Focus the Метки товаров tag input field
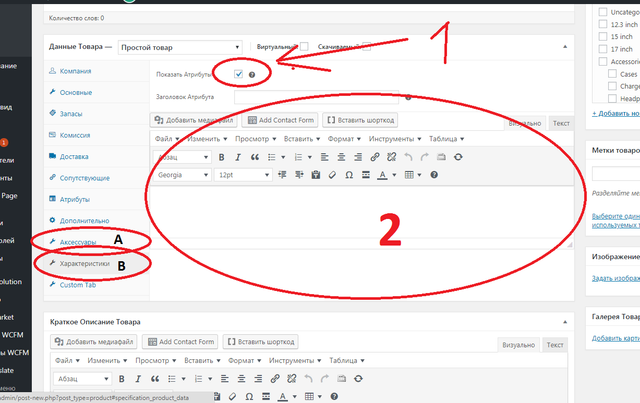 tap(616, 174)
